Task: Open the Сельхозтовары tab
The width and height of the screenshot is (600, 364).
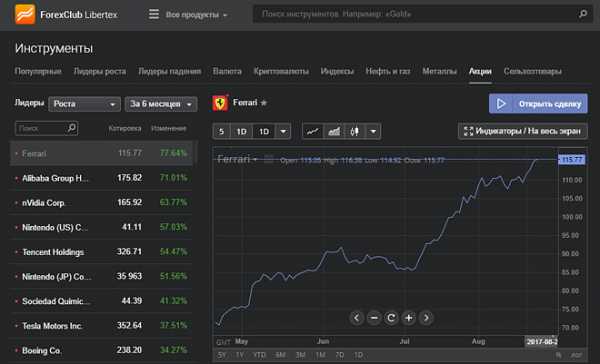Action: click(533, 71)
